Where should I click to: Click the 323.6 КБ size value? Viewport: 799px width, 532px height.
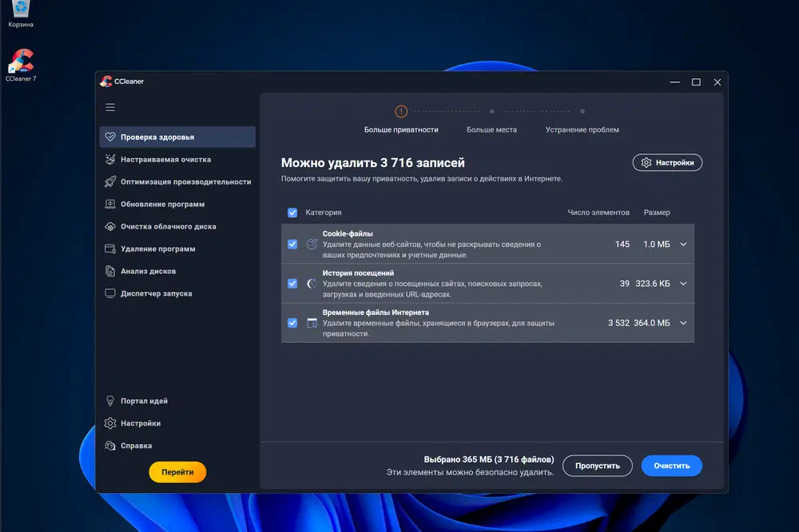pos(653,284)
